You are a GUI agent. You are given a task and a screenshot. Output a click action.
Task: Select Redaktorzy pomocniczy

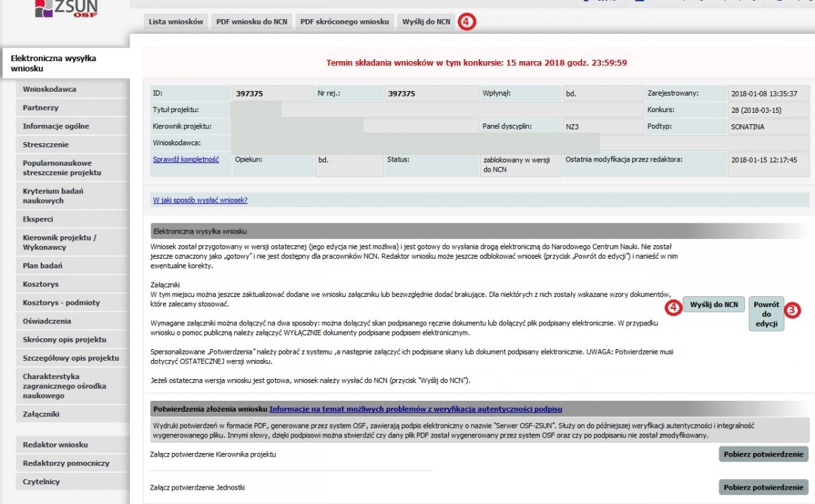pos(72,463)
